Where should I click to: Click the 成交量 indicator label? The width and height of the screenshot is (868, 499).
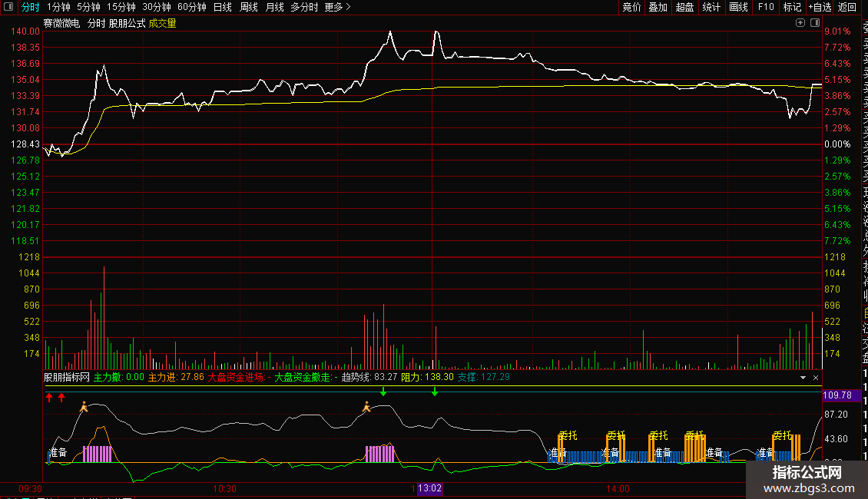point(162,23)
